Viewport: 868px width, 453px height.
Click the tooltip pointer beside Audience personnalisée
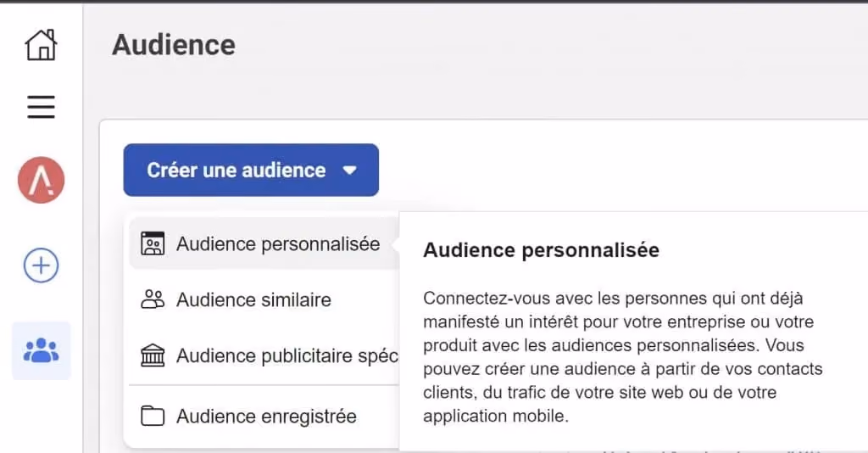pos(395,243)
